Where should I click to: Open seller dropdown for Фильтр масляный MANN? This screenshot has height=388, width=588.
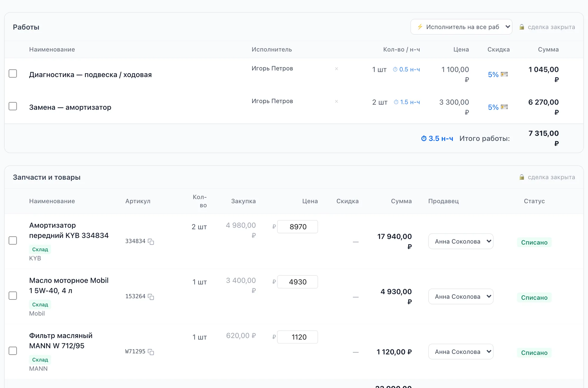(x=461, y=352)
